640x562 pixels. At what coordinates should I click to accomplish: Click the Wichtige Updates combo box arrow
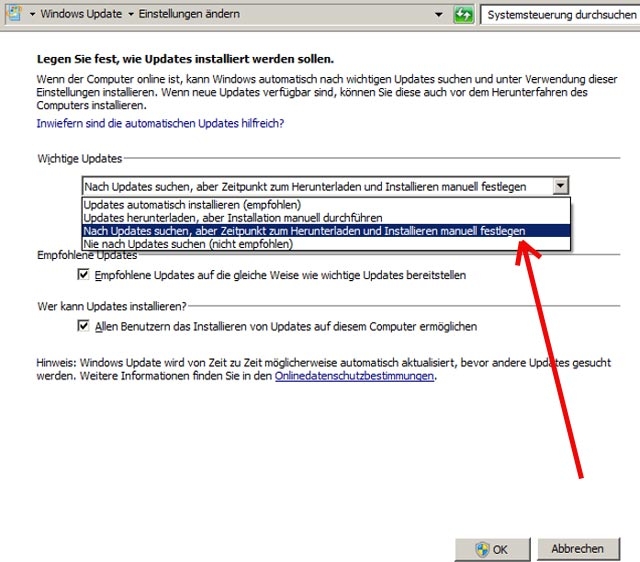click(561, 186)
